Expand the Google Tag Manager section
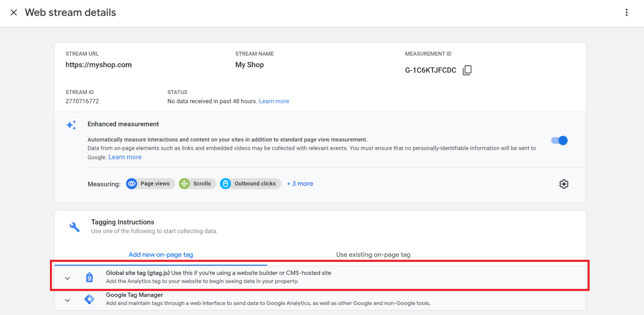This screenshot has width=644, height=315. 67,300
